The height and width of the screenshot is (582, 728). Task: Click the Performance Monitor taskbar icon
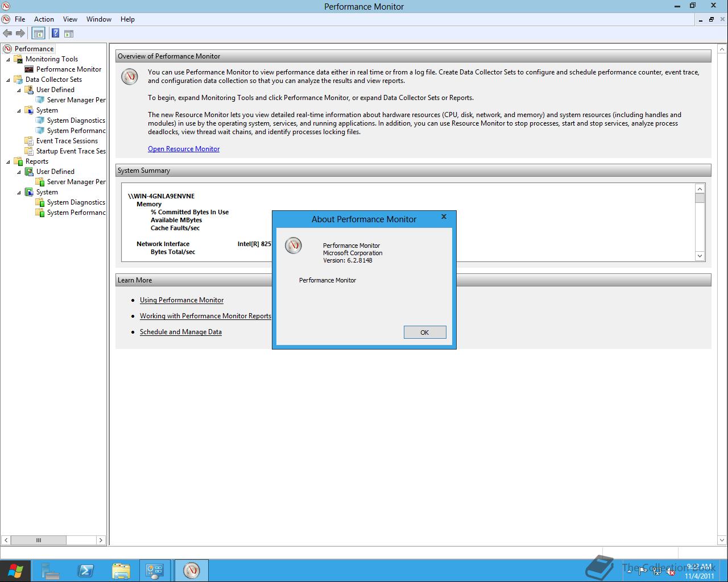192,571
